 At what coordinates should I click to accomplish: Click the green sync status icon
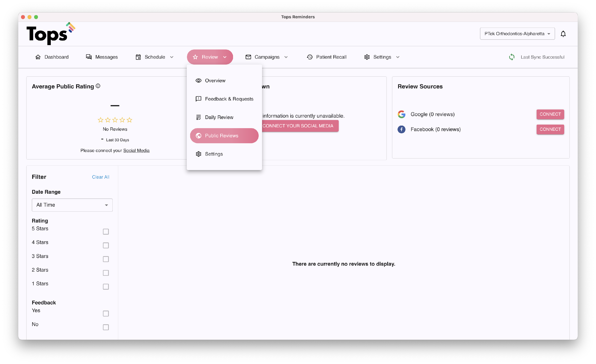pos(512,57)
